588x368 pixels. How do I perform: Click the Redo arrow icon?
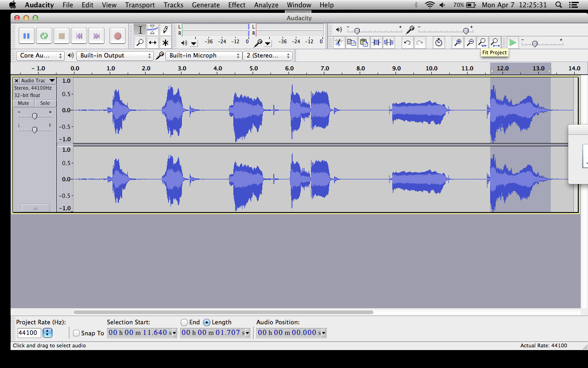coord(419,42)
